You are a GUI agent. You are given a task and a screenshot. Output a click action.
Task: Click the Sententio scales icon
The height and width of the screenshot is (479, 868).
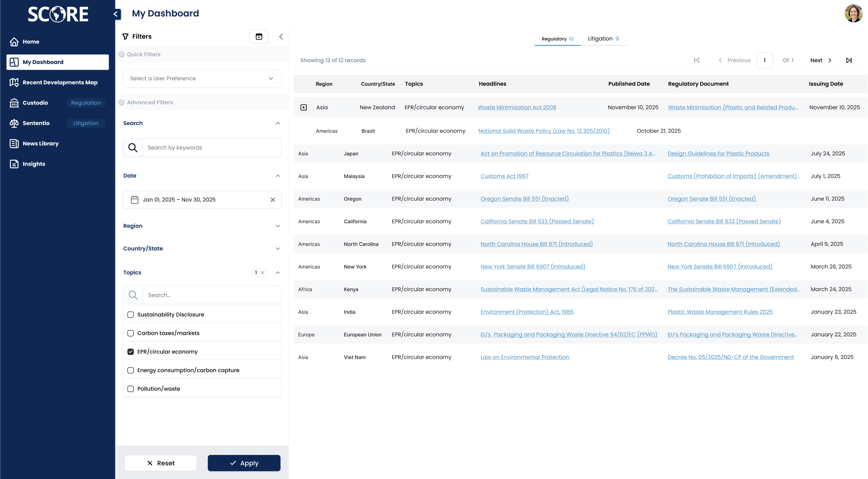coord(14,123)
